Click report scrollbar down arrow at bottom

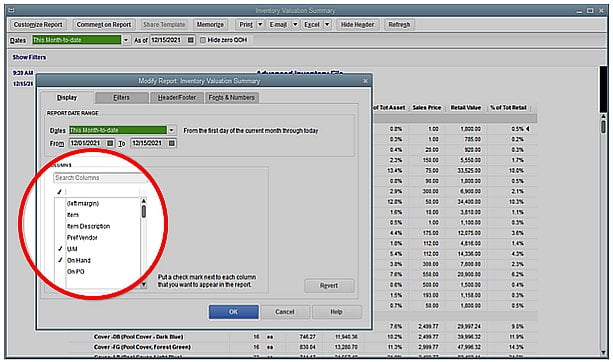point(603,353)
